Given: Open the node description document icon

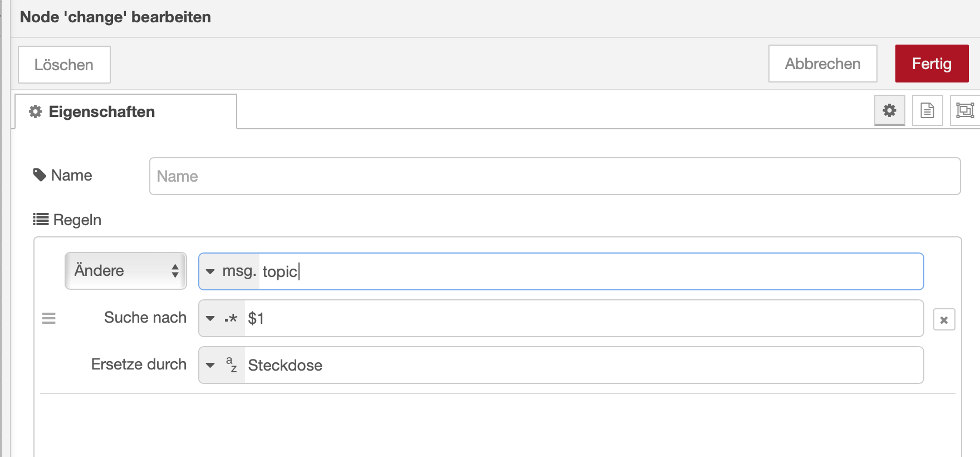Looking at the screenshot, I should (x=927, y=110).
